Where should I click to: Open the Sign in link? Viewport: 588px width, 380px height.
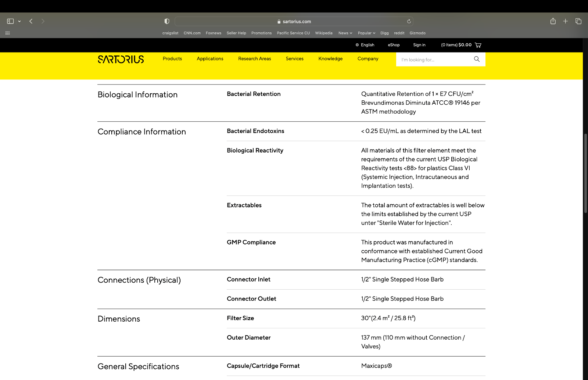point(419,45)
